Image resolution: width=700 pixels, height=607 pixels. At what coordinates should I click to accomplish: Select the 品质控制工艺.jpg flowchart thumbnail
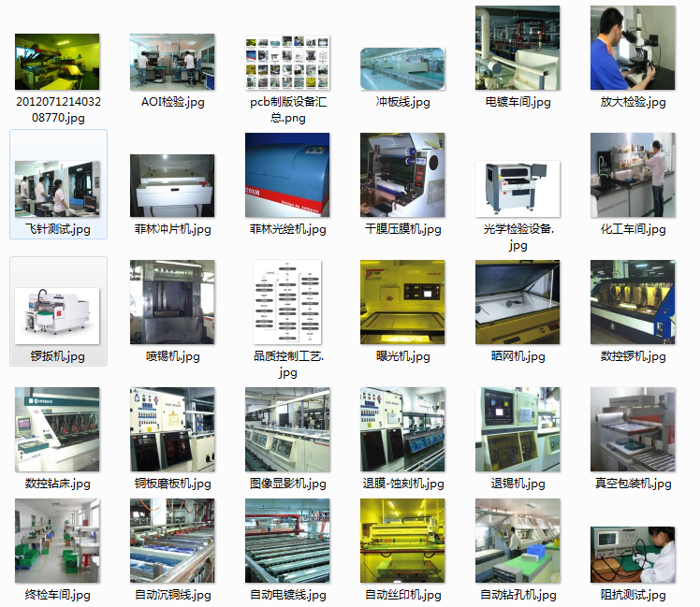click(287, 302)
